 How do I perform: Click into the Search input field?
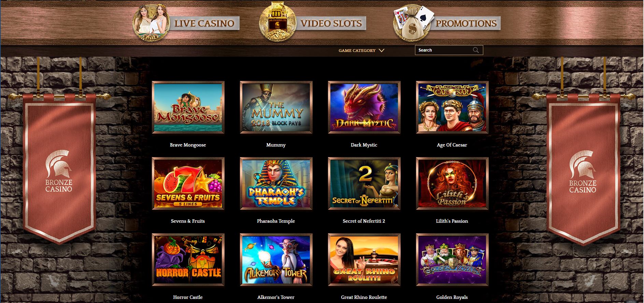[x=444, y=50]
